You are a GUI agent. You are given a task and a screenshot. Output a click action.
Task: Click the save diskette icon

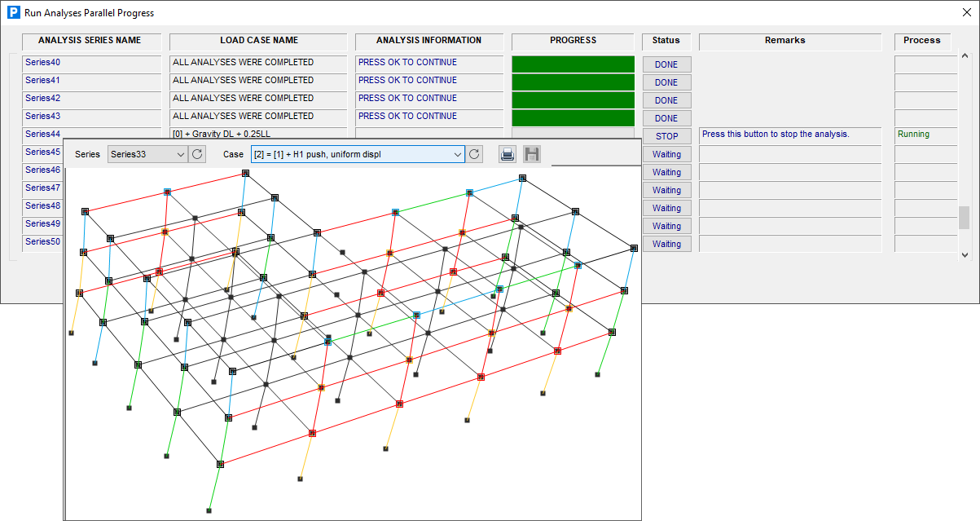tap(532, 154)
